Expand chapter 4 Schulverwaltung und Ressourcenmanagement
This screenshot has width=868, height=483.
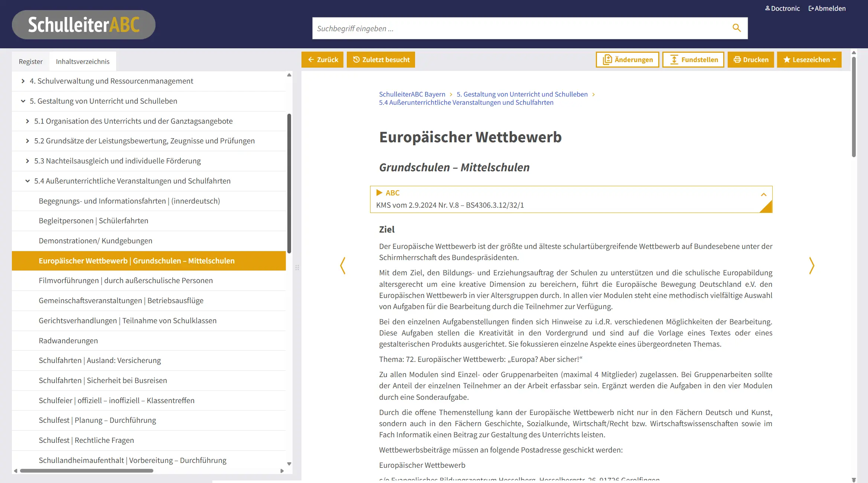(23, 81)
